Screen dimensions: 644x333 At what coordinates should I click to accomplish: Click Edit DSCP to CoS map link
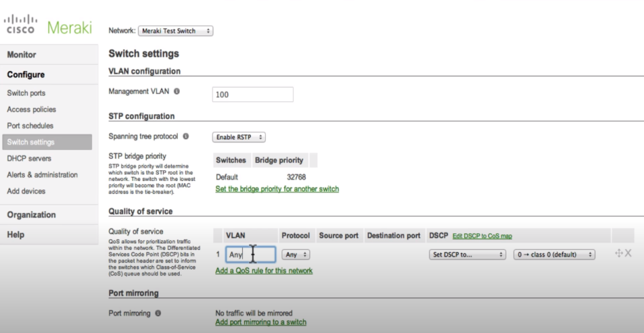[482, 236]
